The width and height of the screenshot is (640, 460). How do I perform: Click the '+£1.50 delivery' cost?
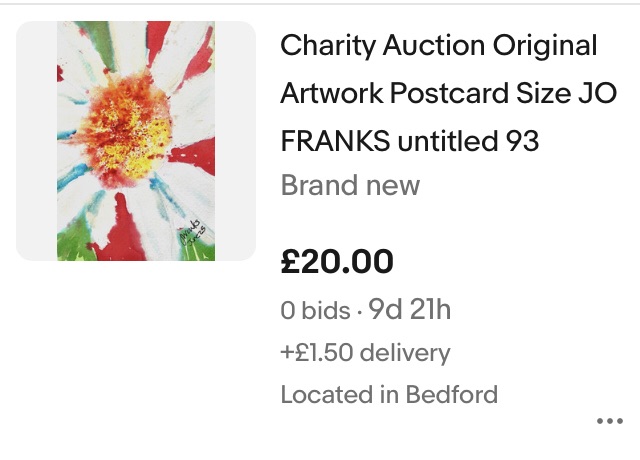click(x=365, y=352)
